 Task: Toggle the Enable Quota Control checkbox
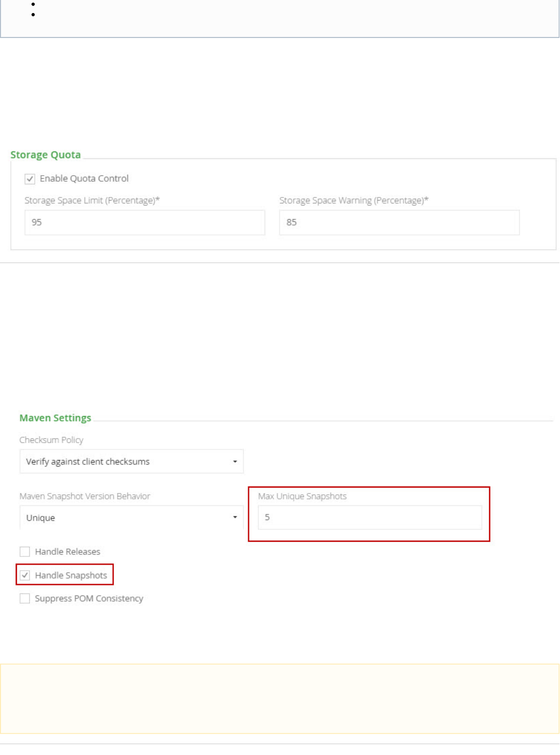pos(30,179)
